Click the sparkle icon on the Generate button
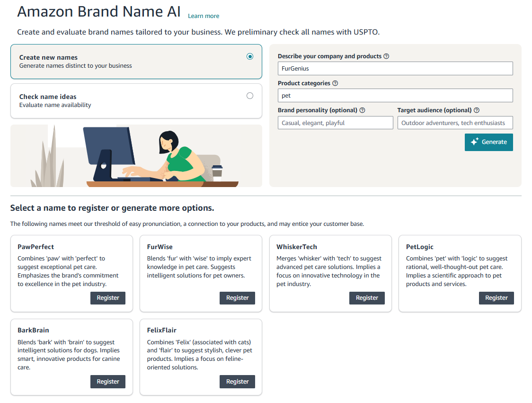The image size is (532, 403). (x=473, y=142)
